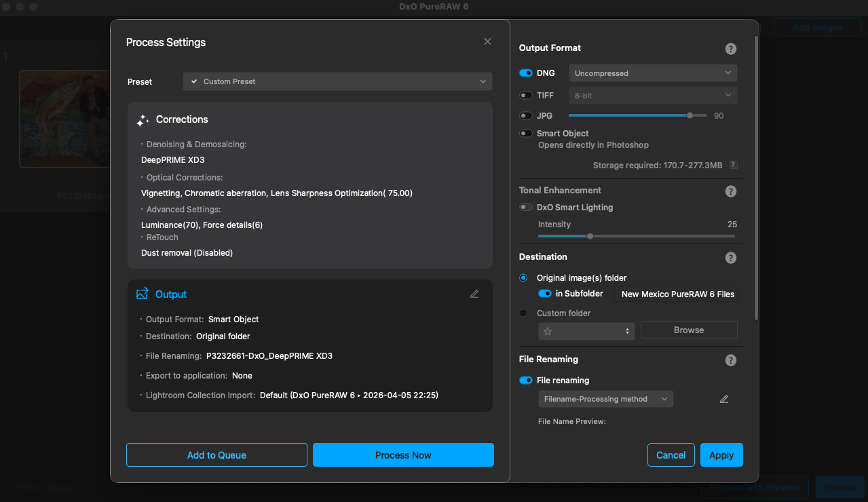Image resolution: width=868 pixels, height=502 pixels.
Task: Open the Custom Preset dropdown
Action: (x=337, y=81)
